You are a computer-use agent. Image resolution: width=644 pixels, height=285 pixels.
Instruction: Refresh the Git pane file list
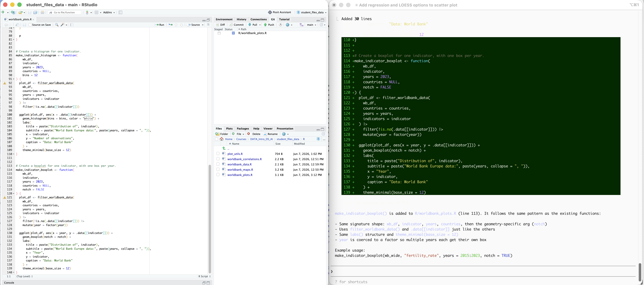321,25
